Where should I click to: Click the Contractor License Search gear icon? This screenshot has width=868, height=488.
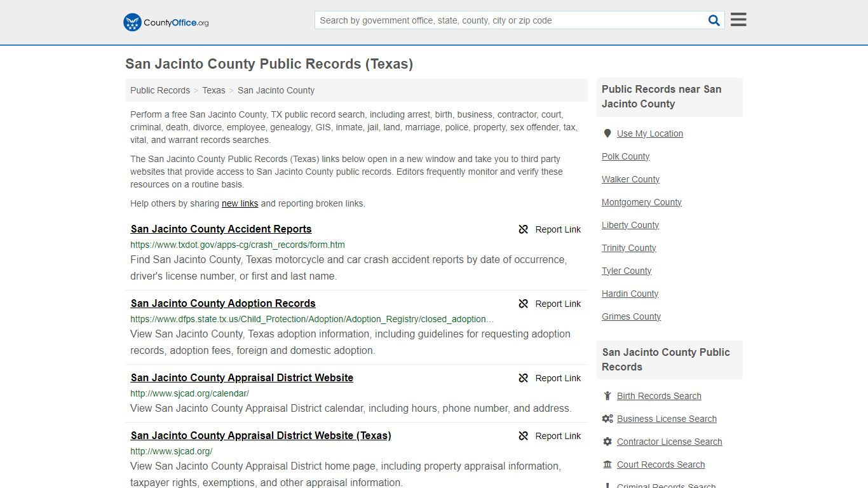[607, 442]
